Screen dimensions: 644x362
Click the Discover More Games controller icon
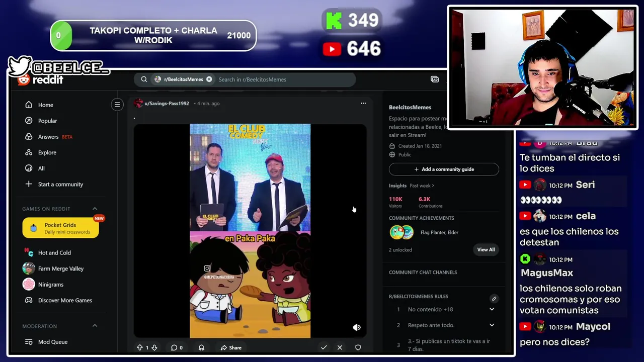29,300
